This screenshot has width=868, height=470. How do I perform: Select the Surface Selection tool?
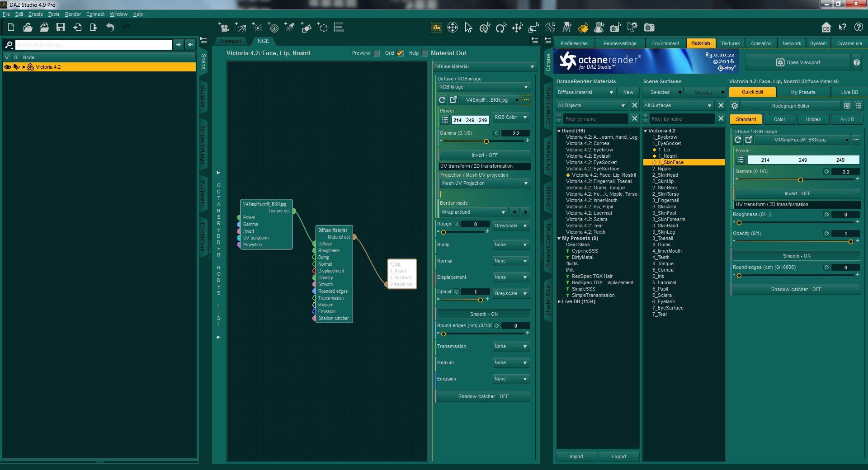(583, 28)
